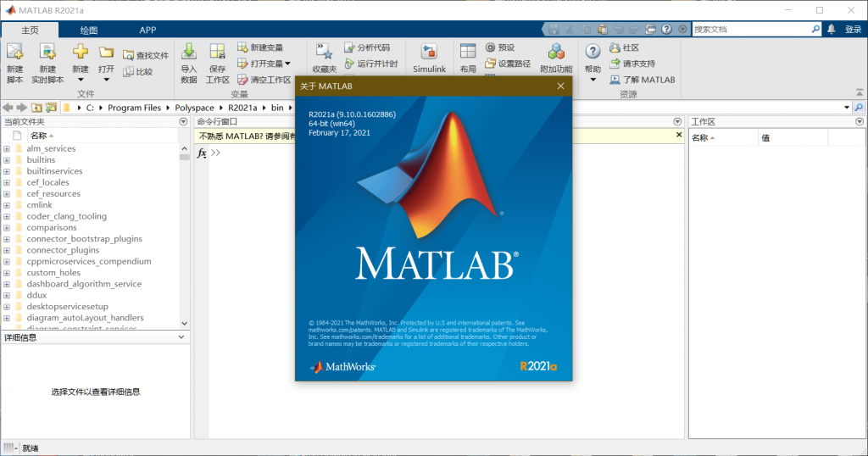Click 了解 MATLAB learning resources
This screenshot has width=868, height=456.
tap(643, 80)
